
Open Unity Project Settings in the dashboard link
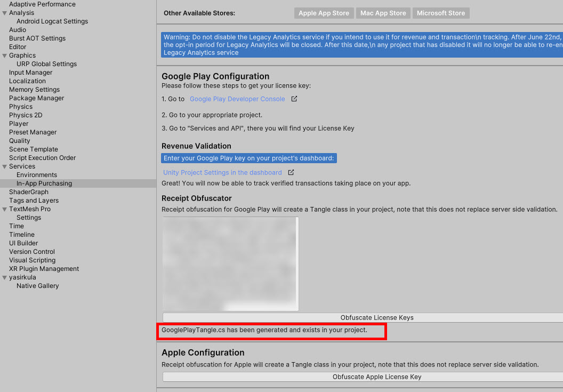point(222,172)
